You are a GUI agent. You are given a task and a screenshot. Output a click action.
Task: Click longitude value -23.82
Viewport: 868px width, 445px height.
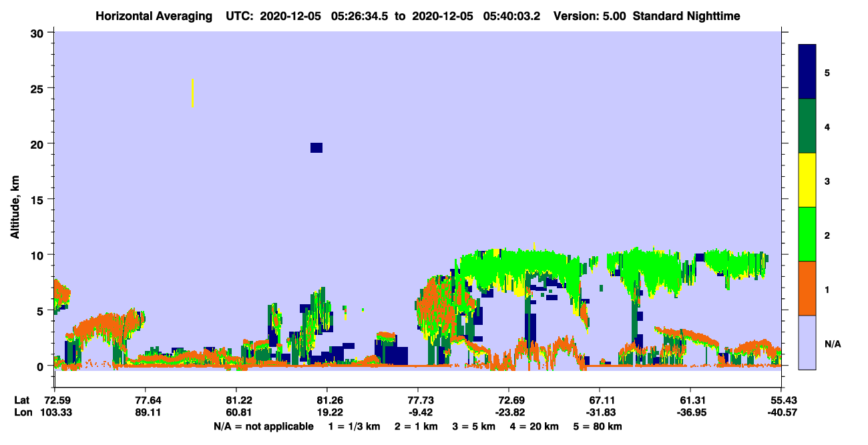tap(509, 412)
